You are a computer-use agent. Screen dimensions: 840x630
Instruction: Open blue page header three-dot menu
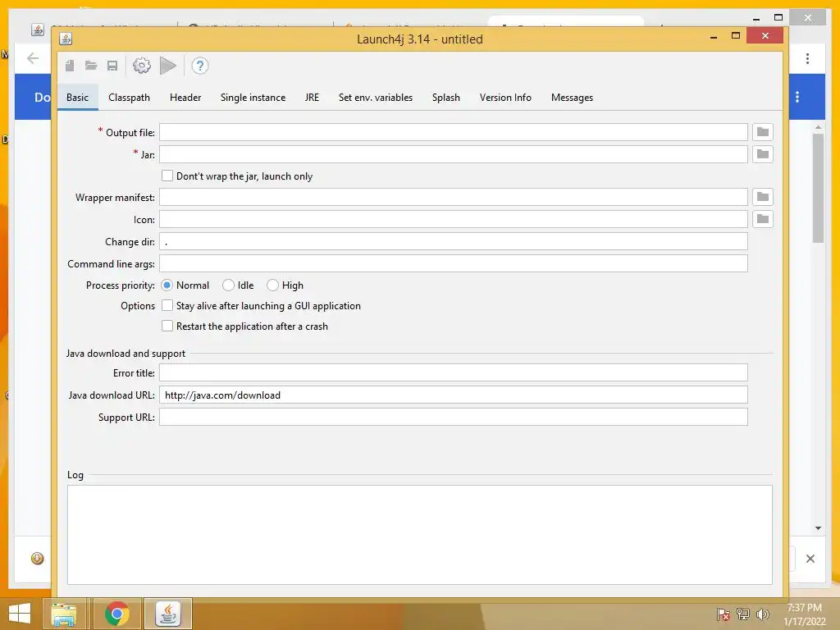tap(797, 97)
